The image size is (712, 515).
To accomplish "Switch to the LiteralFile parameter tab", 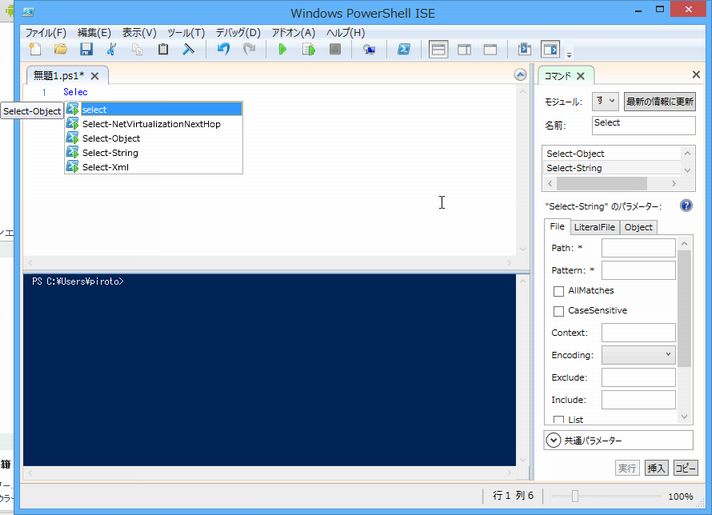I will (x=594, y=227).
